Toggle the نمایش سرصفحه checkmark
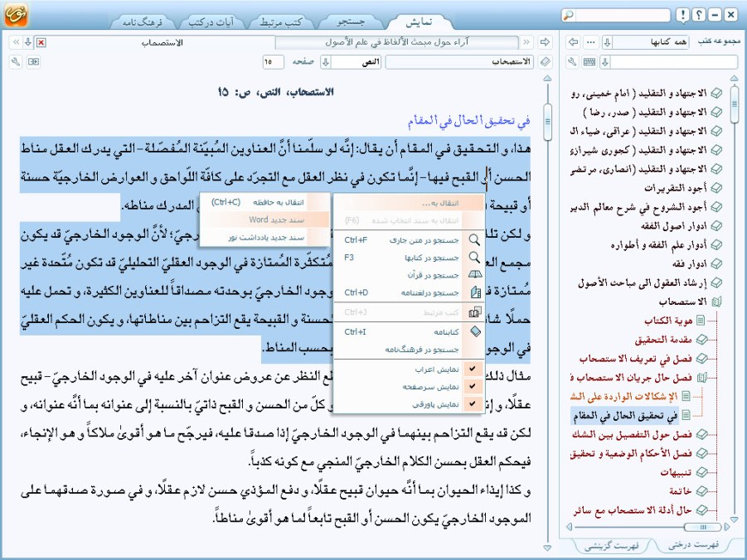The width and height of the screenshot is (747, 560). [x=472, y=386]
